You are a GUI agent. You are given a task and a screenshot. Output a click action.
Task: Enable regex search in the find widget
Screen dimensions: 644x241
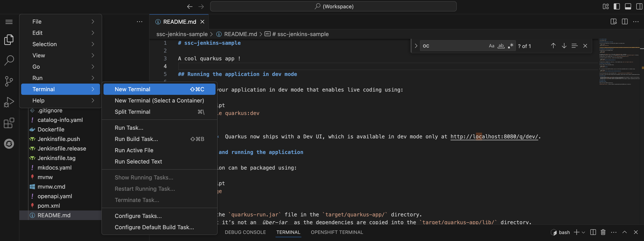[510, 46]
